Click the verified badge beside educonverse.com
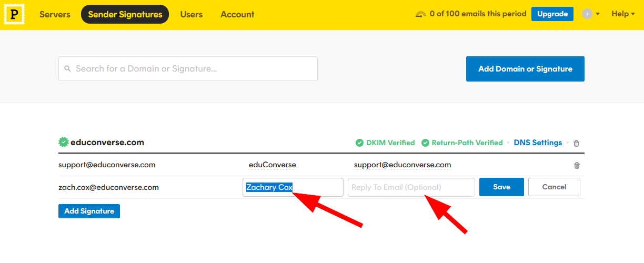The width and height of the screenshot is (644, 263). click(x=63, y=142)
